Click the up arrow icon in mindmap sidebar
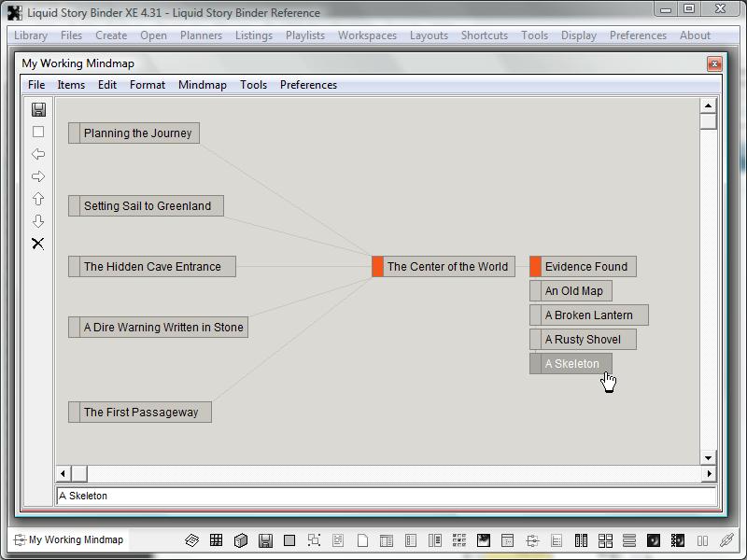 click(38, 199)
